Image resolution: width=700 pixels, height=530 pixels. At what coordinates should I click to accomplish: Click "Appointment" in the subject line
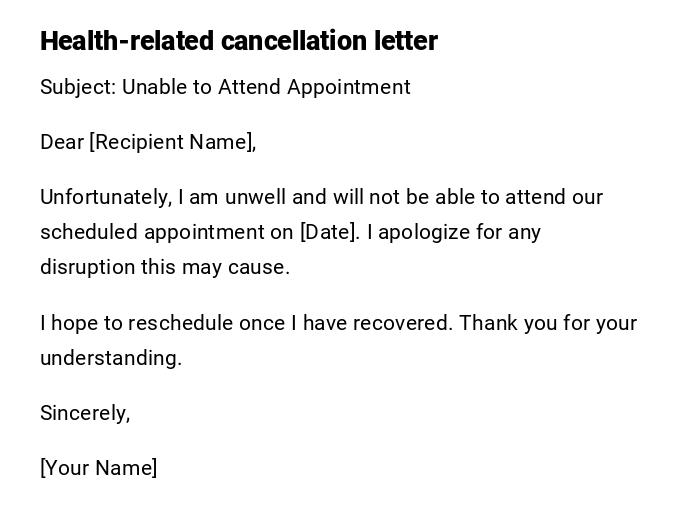point(349,87)
